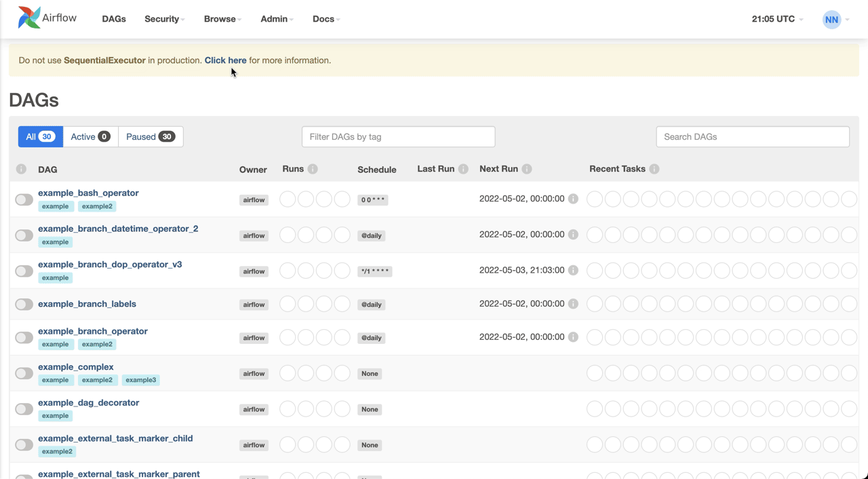Show info icon beside Last Run header
The image size is (868, 479).
463,169
